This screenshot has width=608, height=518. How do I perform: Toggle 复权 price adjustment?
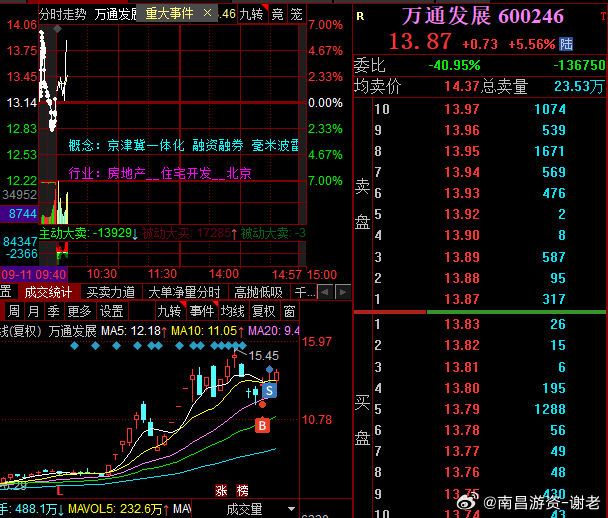tap(263, 311)
